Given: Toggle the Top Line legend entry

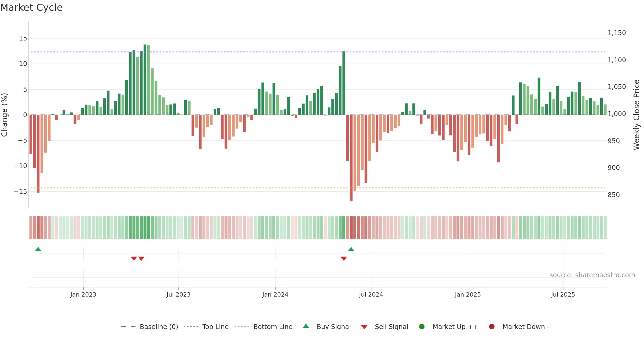Looking at the screenshot, I should (x=206, y=327).
